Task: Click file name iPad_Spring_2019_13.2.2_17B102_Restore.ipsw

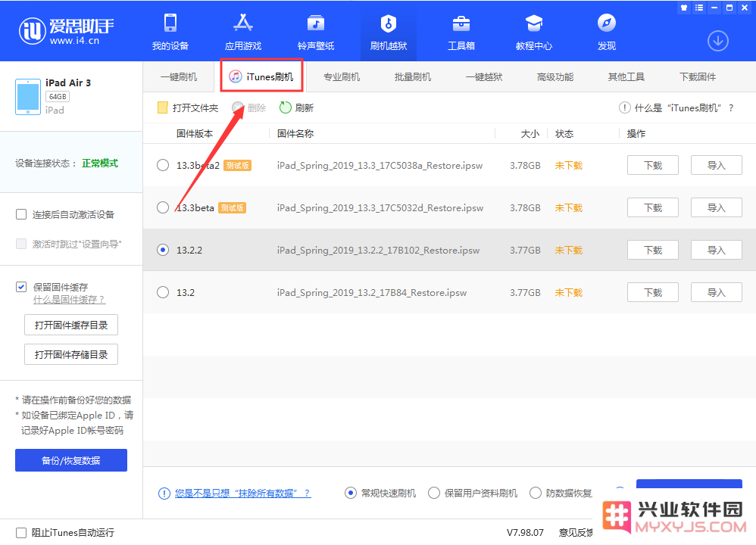Action: (x=379, y=251)
